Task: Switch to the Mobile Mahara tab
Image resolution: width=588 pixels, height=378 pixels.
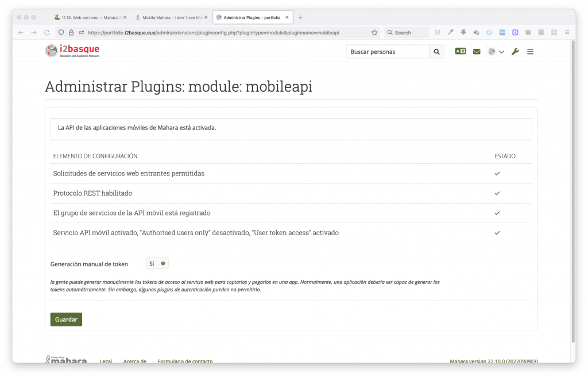Action: pyautogui.click(x=171, y=17)
